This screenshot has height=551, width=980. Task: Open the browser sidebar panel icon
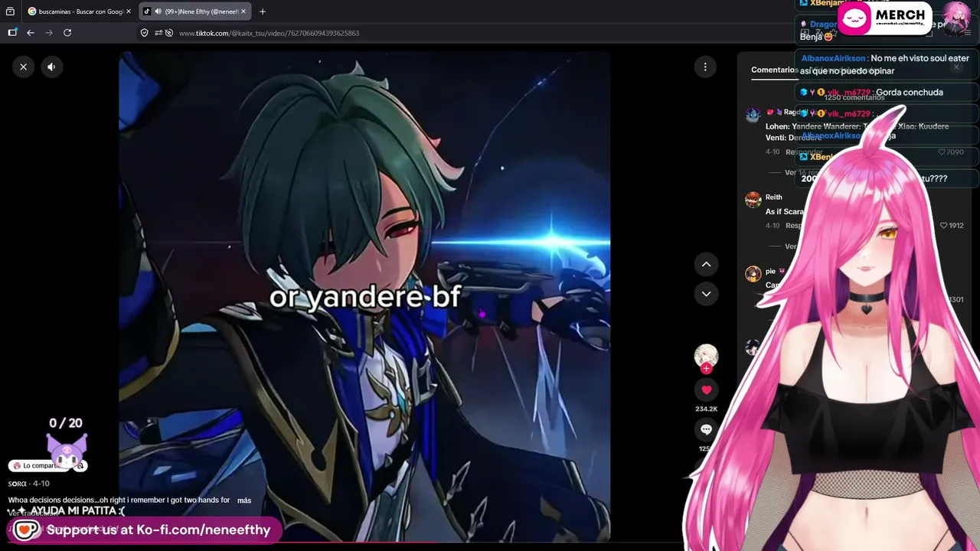12,33
